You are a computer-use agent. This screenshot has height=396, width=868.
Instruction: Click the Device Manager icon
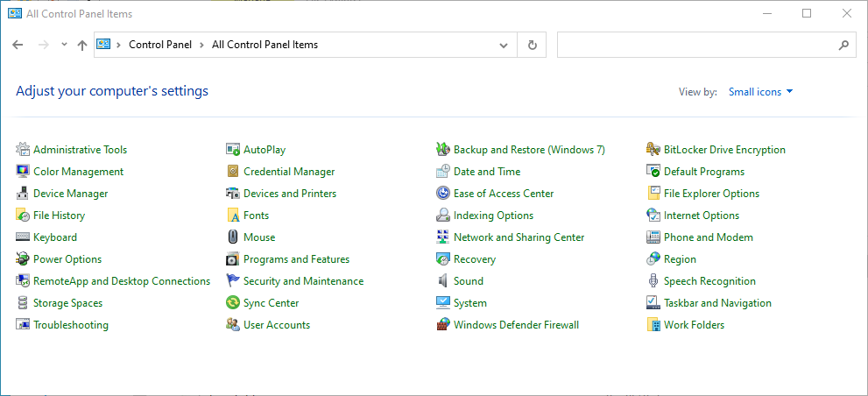pyautogui.click(x=23, y=194)
